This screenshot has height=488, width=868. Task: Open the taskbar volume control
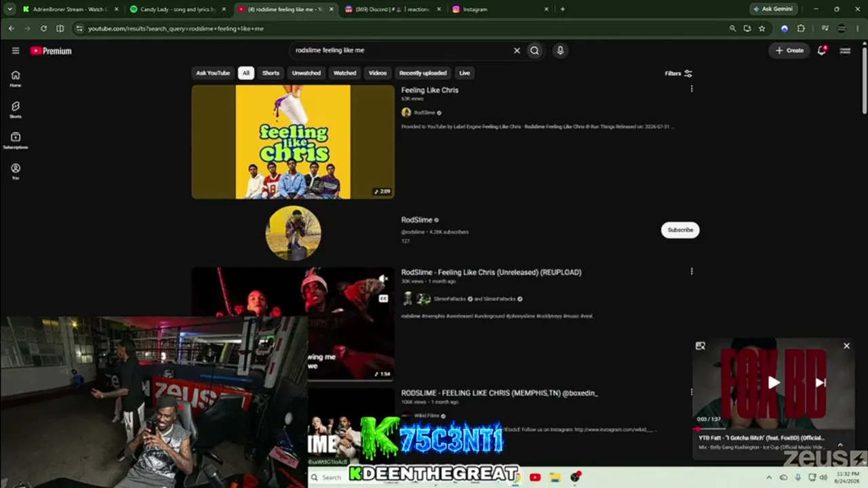coord(823,477)
